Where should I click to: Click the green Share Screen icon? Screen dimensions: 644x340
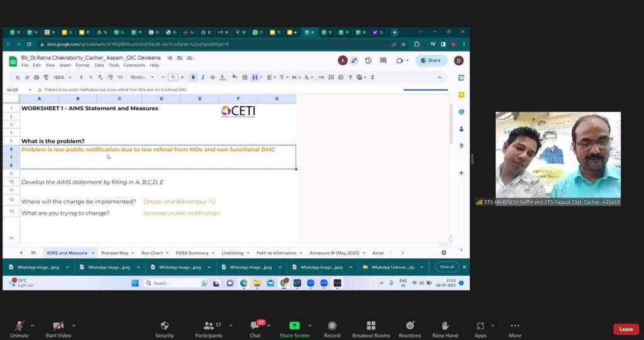[294, 326]
